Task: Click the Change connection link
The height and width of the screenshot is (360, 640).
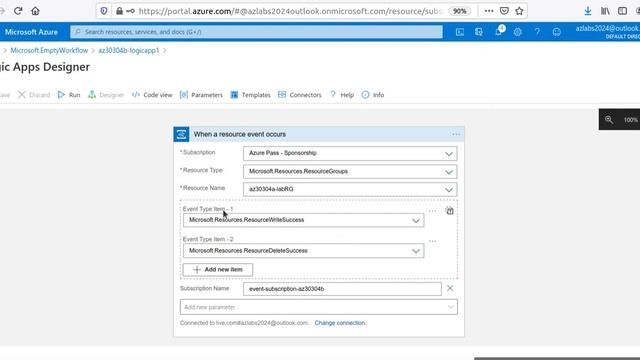Action: tap(340, 323)
